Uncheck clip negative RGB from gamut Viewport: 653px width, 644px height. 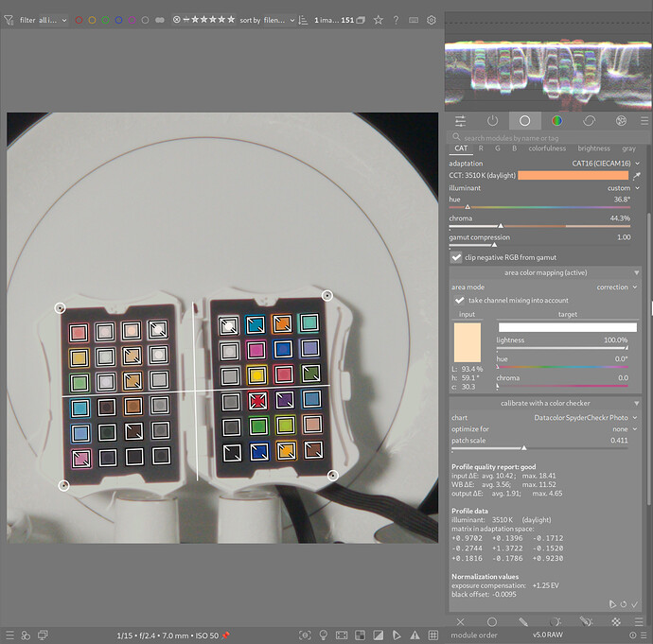[x=456, y=257]
